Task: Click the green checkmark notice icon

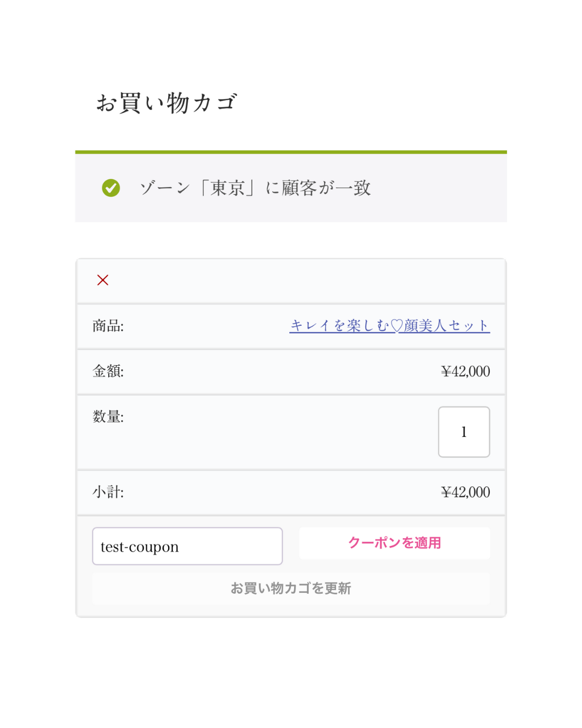Action: 111,188
